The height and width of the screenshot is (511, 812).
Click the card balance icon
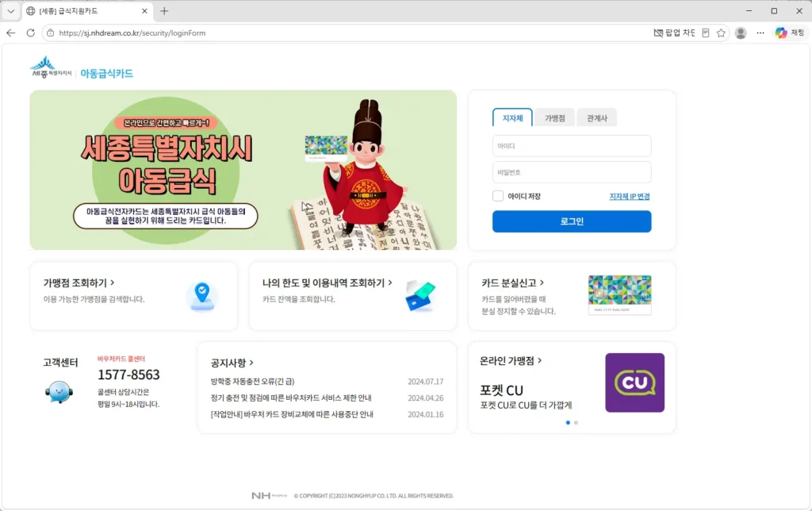point(420,296)
